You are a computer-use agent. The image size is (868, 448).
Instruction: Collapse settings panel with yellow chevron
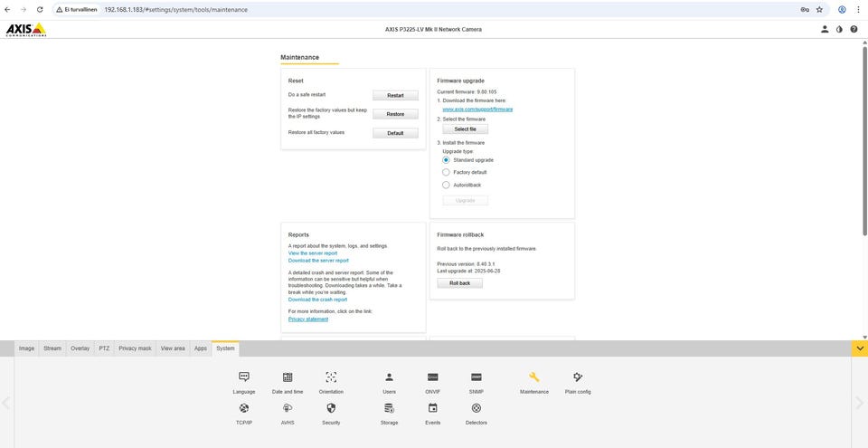[860, 348]
